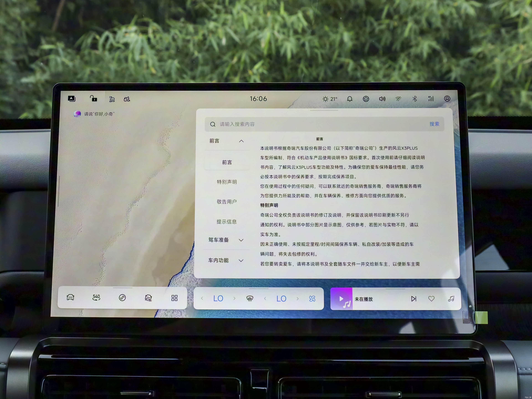Tap the unlock padlock icon

(x=93, y=99)
